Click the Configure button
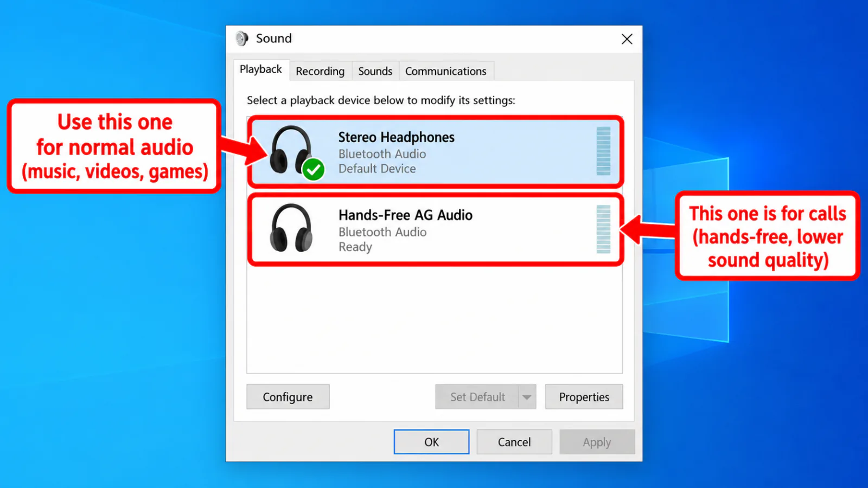This screenshot has width=868, height=488. click(288, 397)
